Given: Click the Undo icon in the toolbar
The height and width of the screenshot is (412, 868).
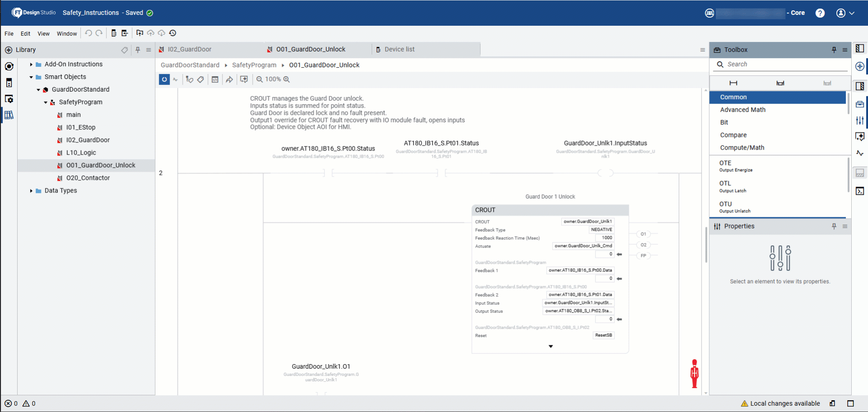Looking at the screenshot, I should [89, 33].
